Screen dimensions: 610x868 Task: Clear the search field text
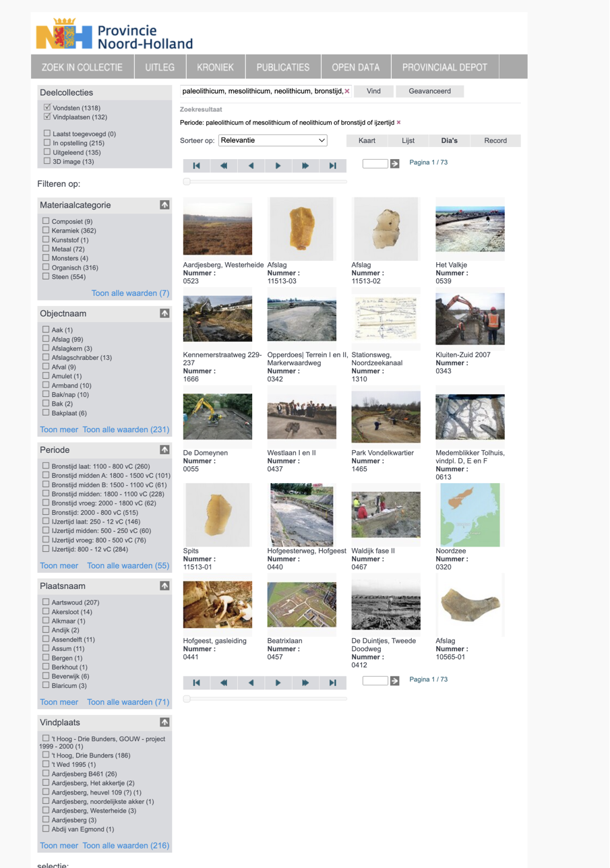(347, 91)
